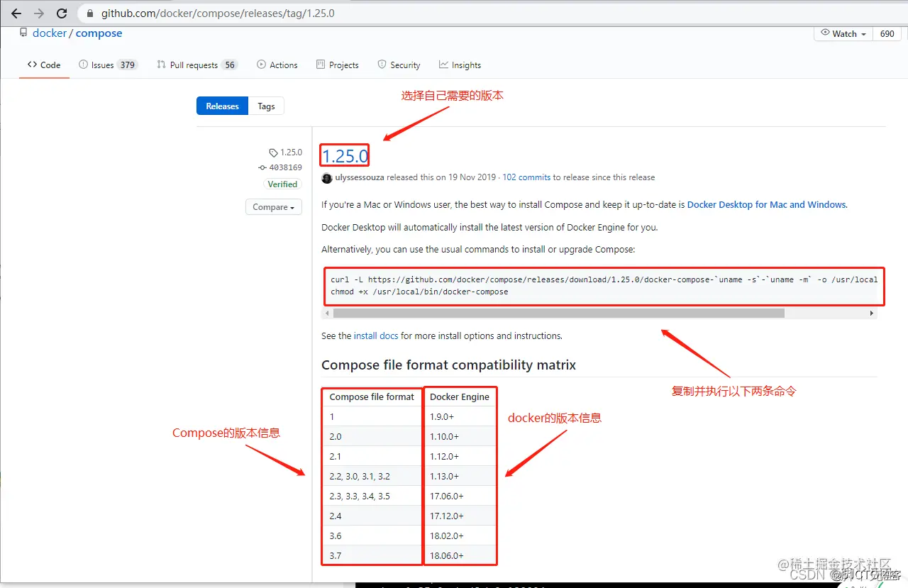Click the tag icon next to 1.25.0
Viewport: 908px width, 588px height.
pyautogui.click(x=273, y=152)
